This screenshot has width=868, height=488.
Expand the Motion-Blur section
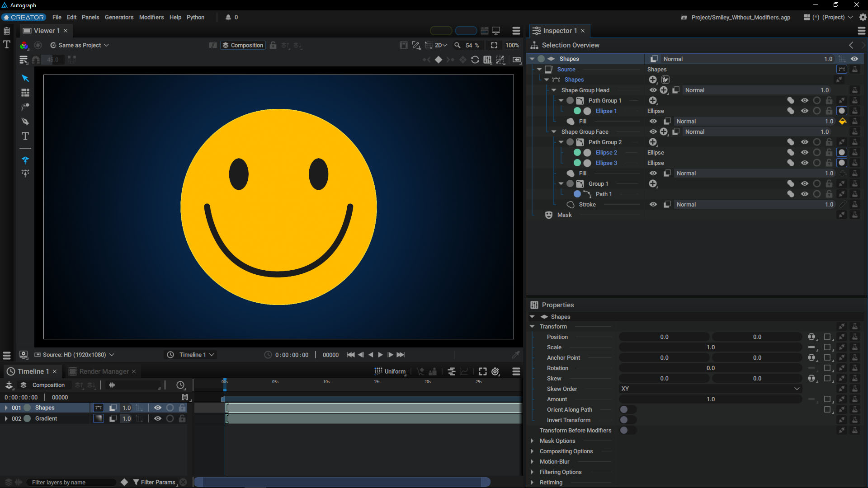coord(532,461)
